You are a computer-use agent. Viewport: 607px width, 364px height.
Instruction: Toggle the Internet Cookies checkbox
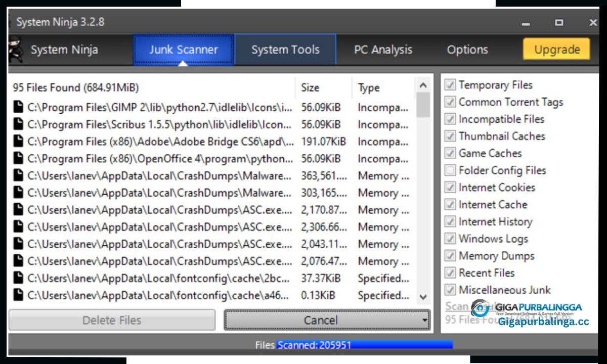tap(450, 188)
